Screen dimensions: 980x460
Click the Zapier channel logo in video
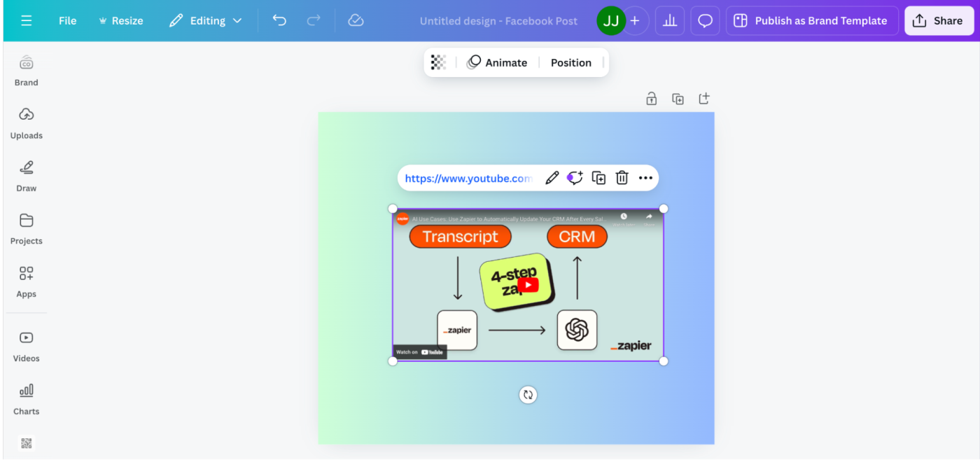[402, 218]
